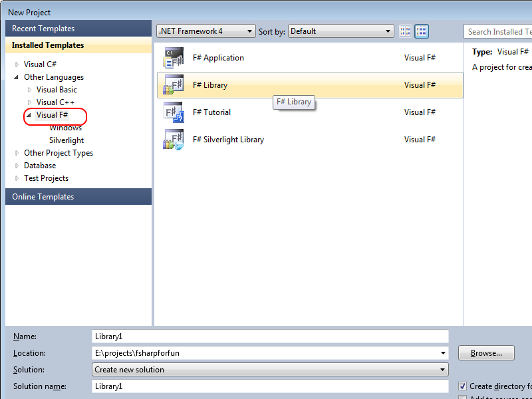This screenshot has height=399, width=532.
Task: Select the F# Application template icon
Action: click(174, 58)
